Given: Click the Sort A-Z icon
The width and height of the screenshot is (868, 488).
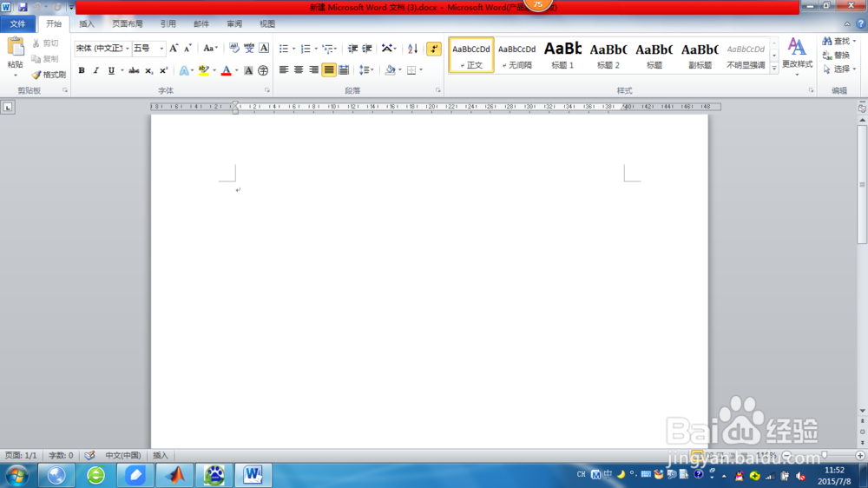Looking at the screenshot, I should coord(412,49).
